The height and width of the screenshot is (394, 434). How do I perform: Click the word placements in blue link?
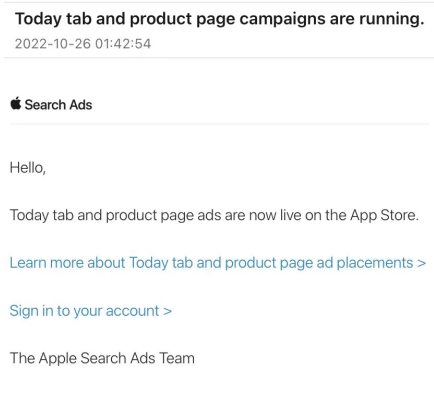pos(375,263)
